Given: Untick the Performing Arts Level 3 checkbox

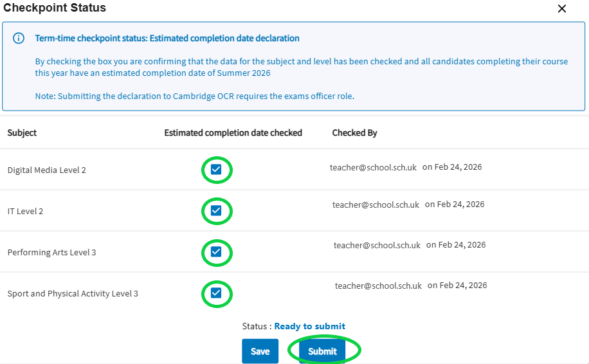Looking at the screenshot, I should (216, 252).
